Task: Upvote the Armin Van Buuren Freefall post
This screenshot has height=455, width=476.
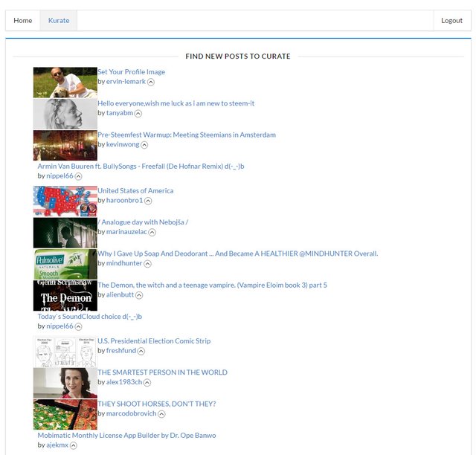Action: pos(78,176)
